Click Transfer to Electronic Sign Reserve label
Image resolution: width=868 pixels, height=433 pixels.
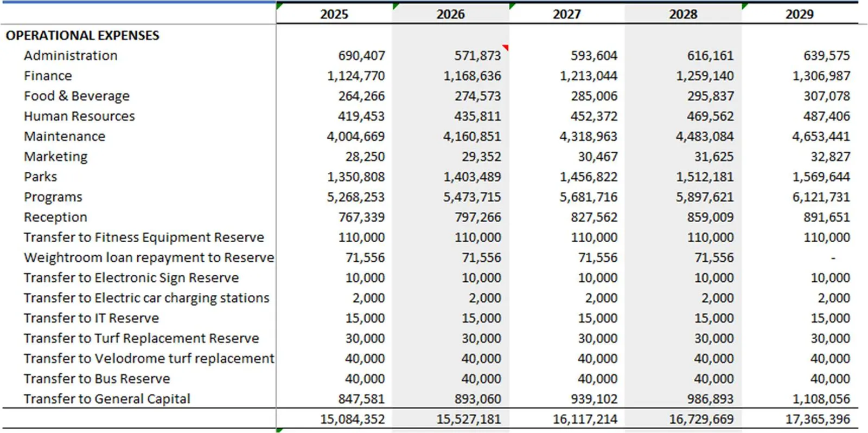(x=131, y=278)
